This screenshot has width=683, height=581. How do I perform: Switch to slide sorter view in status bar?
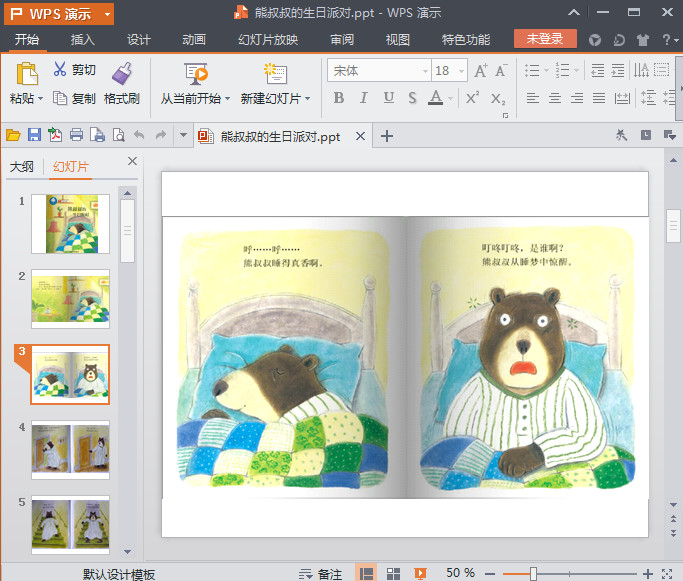pyautogui.click(x=393, y=573)
